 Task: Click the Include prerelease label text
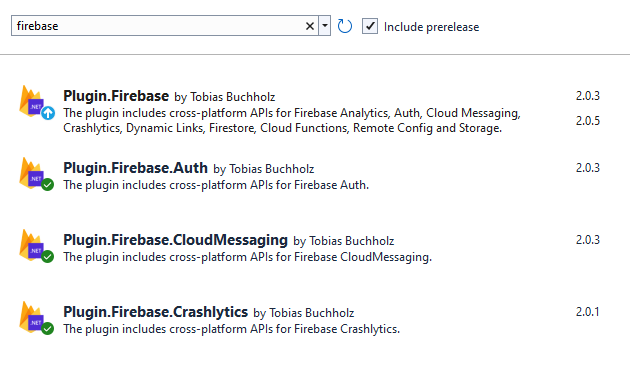(432, 27)
